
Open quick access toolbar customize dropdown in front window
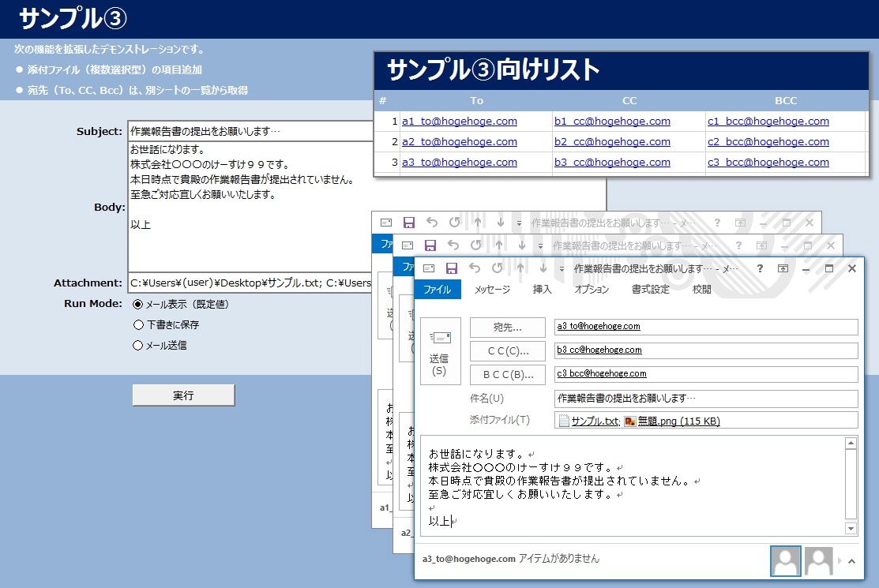tap(562, 269)
